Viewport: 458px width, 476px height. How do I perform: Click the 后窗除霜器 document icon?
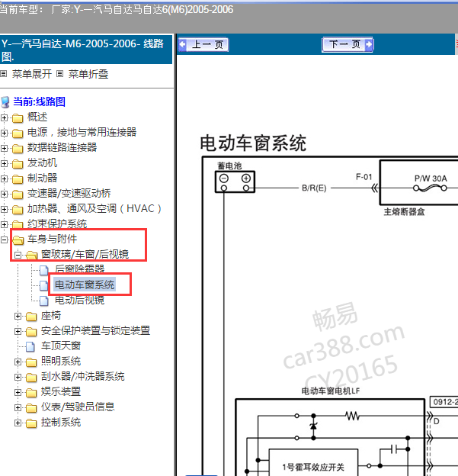pyautogui.click(x=44, y=270)
